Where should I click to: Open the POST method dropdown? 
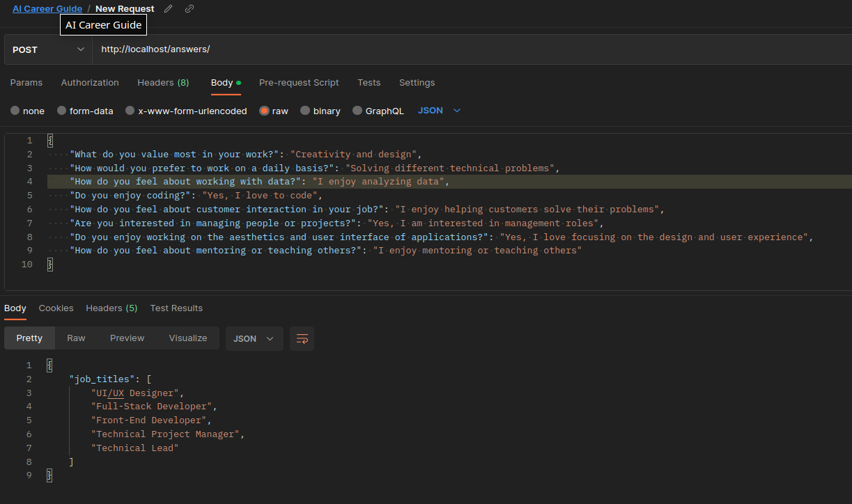pos(47,49)
